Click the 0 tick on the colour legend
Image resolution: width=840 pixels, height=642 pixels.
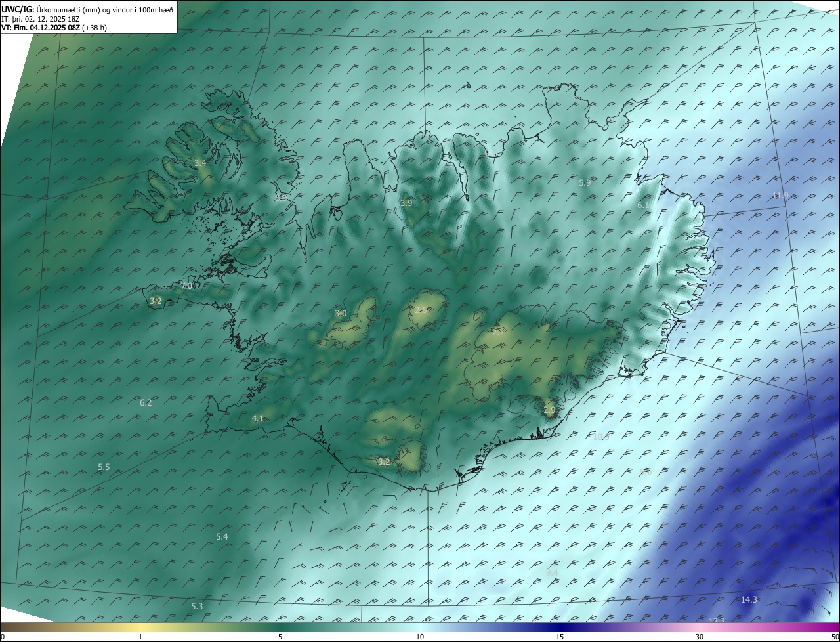click(3, 637)
